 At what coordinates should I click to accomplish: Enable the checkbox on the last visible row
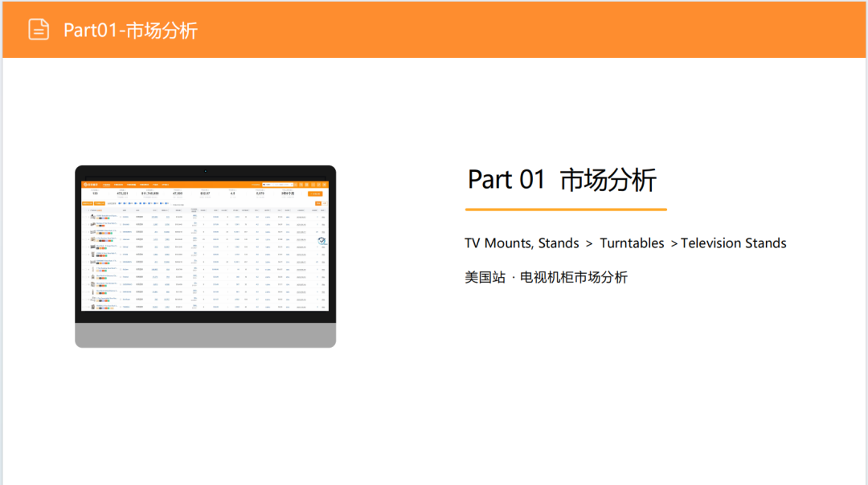[86, 307]
